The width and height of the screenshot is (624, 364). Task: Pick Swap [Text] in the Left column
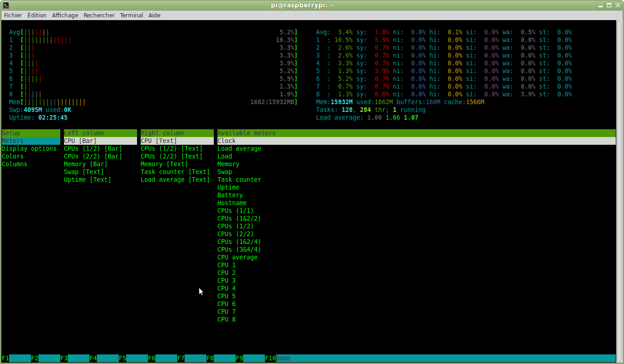pyautogui.click(x=84, y=172)
